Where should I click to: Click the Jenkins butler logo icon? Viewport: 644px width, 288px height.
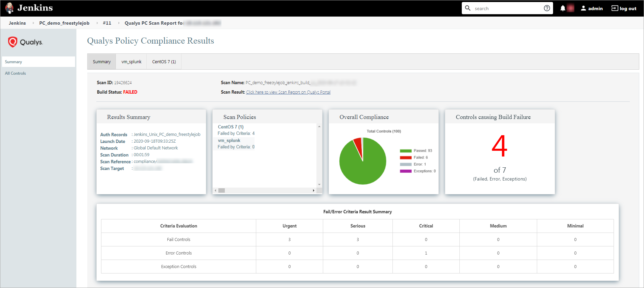[9, 8]
